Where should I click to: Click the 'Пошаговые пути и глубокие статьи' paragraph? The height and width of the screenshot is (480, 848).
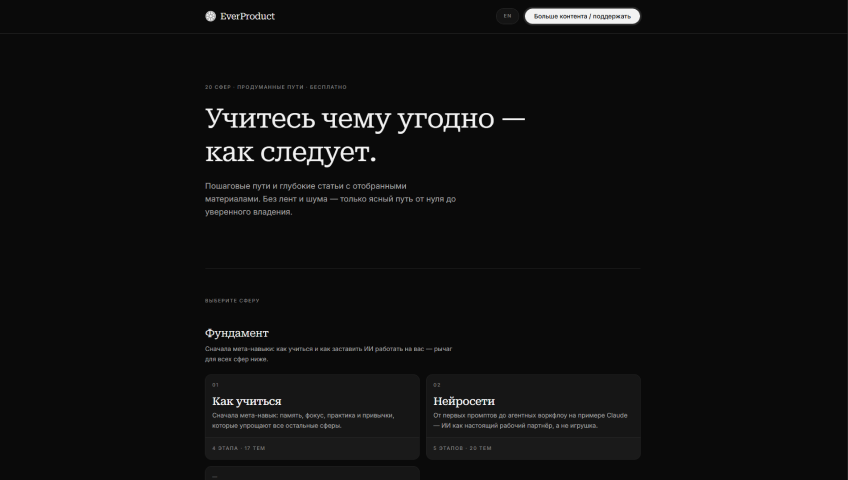(330, 199)
